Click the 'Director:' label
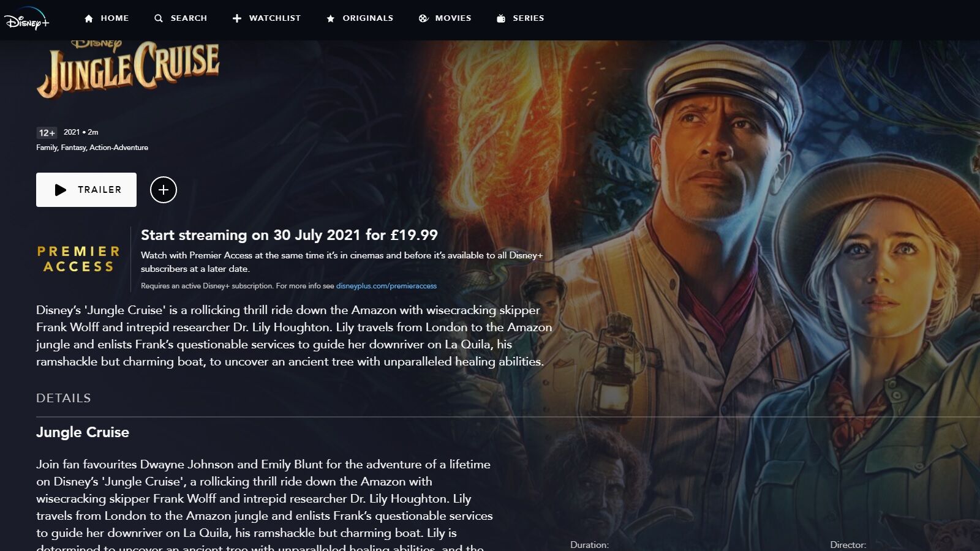 click(848, 545)
